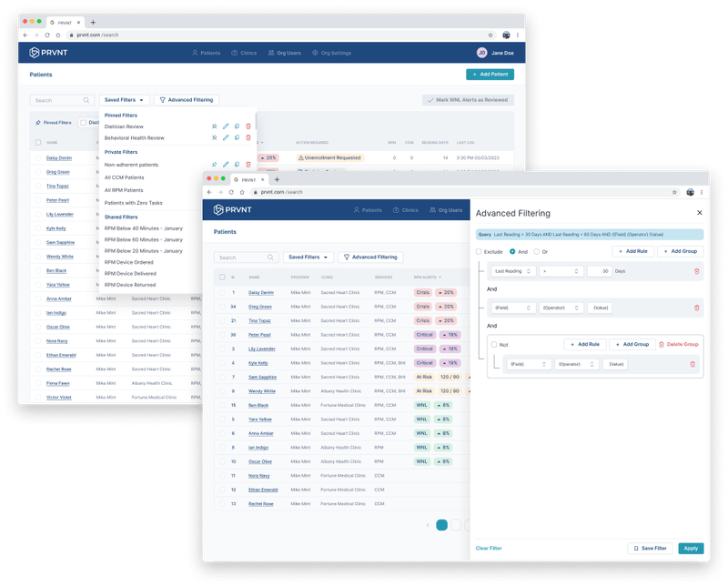Viewport: 728px width, 586px height.
Task: Select all rows in the back window table
Action: tap(38, 143)
